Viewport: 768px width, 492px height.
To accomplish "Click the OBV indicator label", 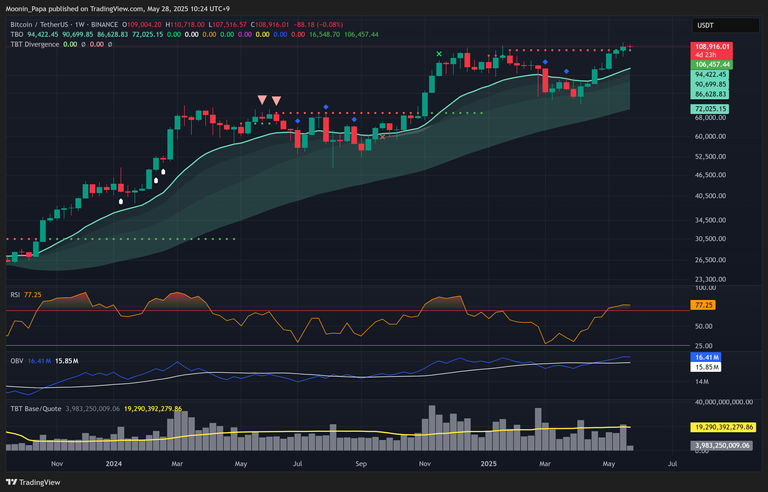I will click(x=15, y=359).
